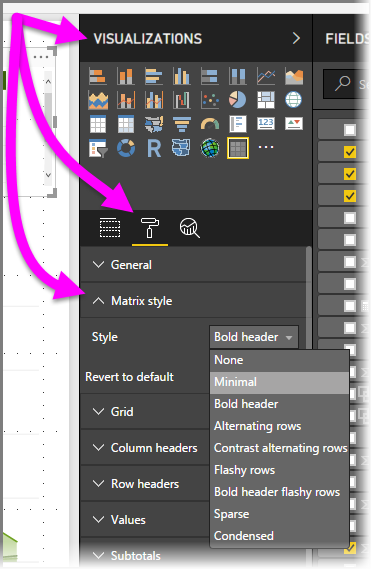Expand the Values section
Image resolution: width=372 pixels, height=570 pixels.
[145, 520]
